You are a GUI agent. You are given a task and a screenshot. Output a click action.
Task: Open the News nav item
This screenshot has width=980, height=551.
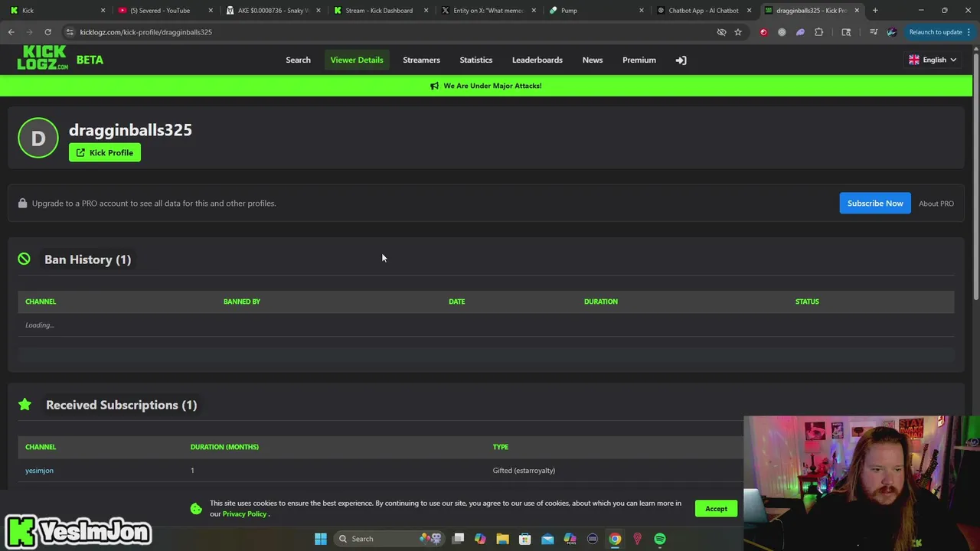pos(592,60)
